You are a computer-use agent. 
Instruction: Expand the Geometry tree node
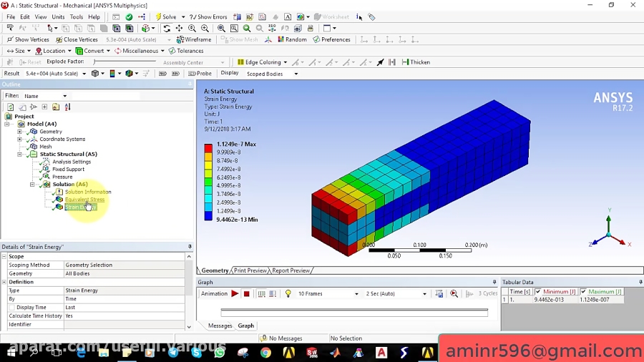click(19, 132)
